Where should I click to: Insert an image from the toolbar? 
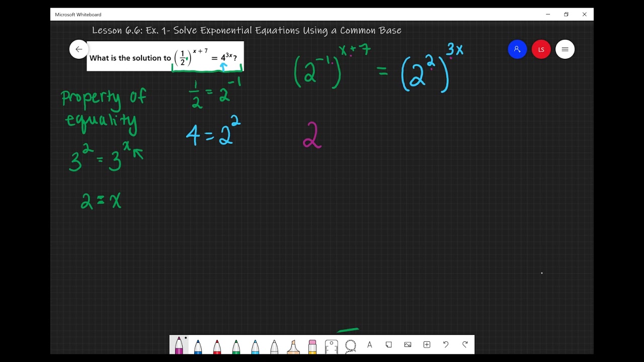tap(408, 345)
